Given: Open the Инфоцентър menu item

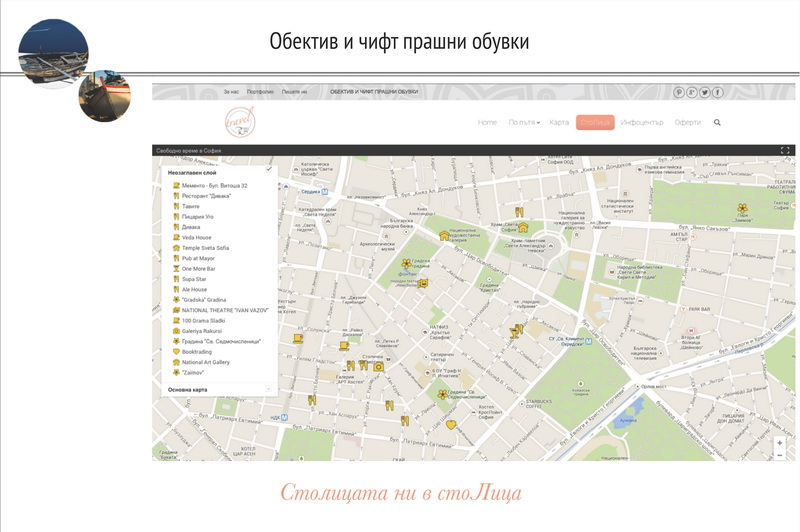Looking at the screenshot, I should pyautogui.click(x=642, y=122).
